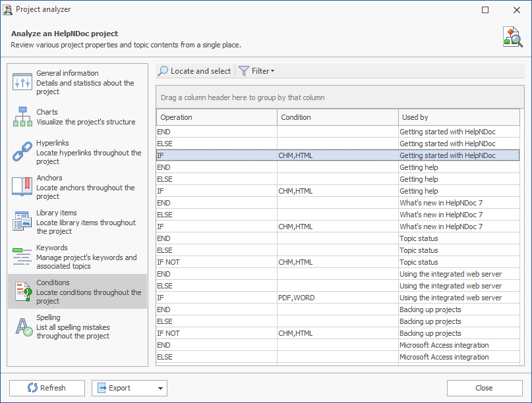
Task: Click the Filter funnel icon
Action: click(x=244, y=71)
